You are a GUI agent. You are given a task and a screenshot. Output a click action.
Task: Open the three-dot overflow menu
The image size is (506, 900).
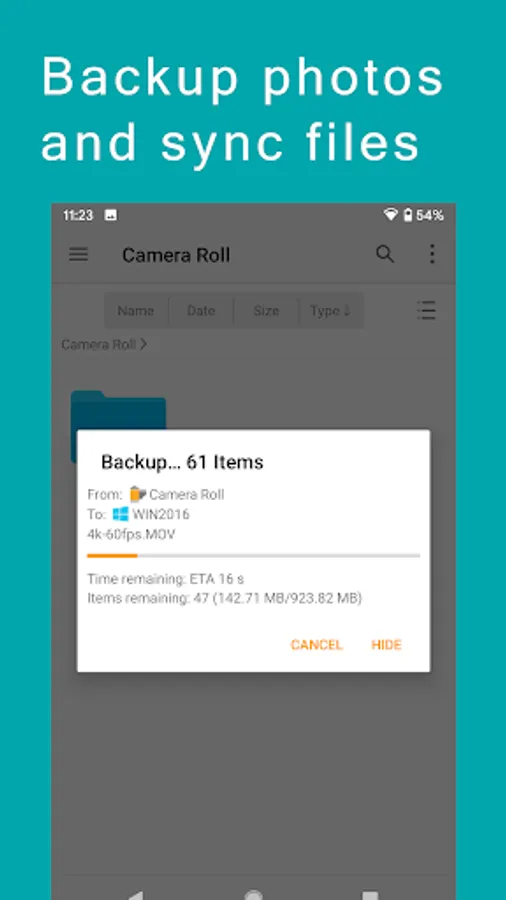[x=432, y=254]
